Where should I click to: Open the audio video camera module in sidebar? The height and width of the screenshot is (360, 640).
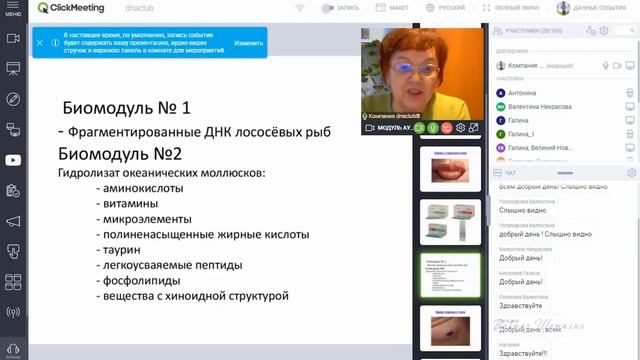click(13, 38)
